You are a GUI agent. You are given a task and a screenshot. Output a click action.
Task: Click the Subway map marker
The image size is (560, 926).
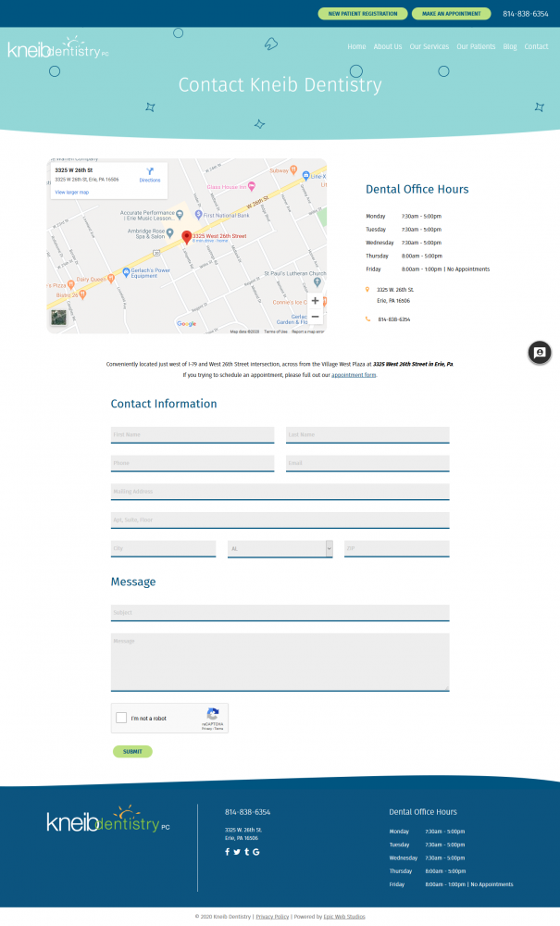[x=293, y=170]
